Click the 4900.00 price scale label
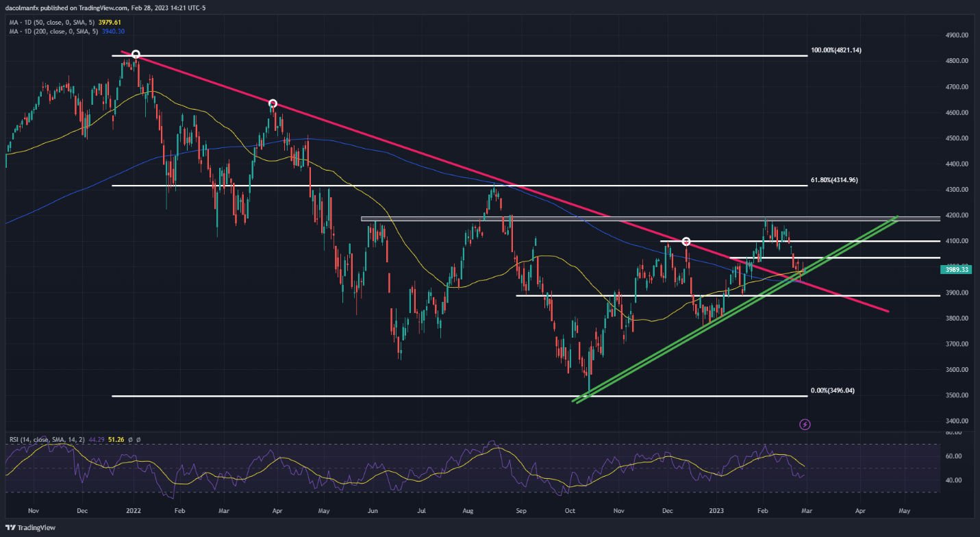Image resolution: width=980 pixels, height=537 pixels. click(957, 35)
